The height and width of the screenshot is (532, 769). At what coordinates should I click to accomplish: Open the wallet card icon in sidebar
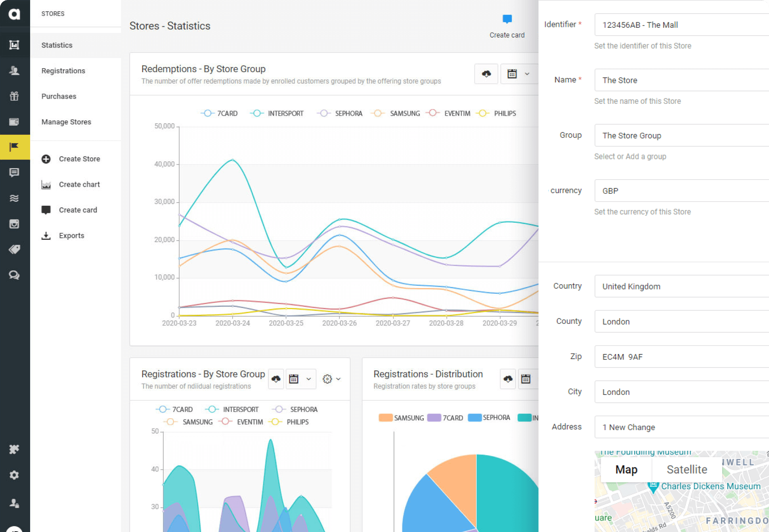coord(14,122)
